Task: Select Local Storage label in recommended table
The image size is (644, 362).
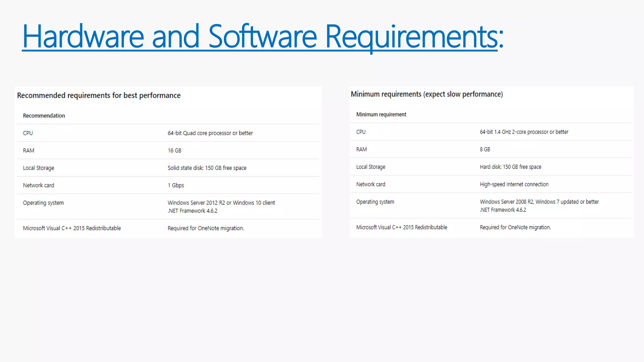Action: coord(38,168)
